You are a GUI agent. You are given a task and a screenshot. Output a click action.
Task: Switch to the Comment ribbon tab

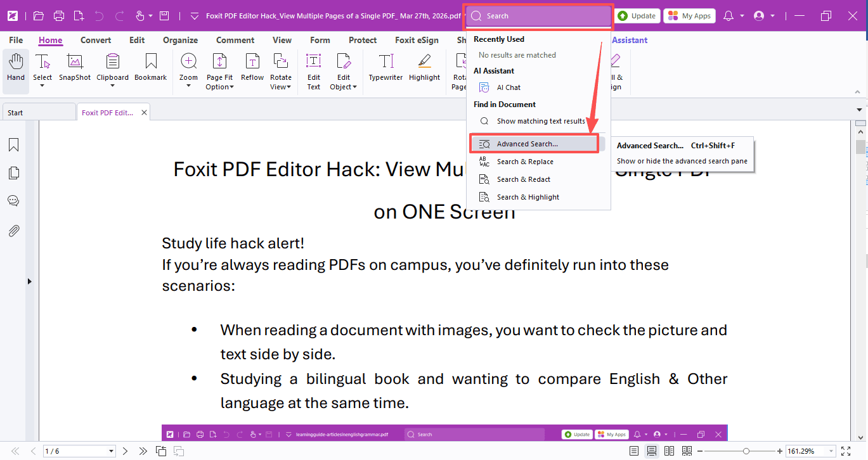pyautogui.click(x=235, y=40)
